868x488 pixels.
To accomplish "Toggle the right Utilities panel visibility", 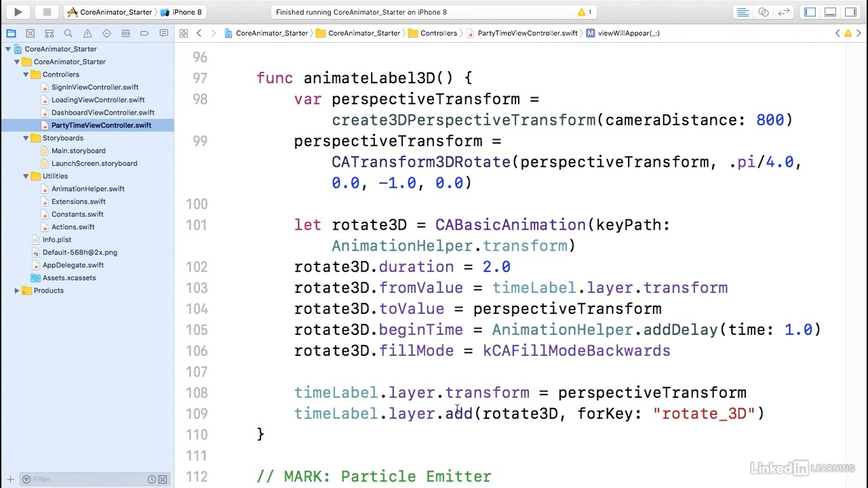I will point(850,12).
